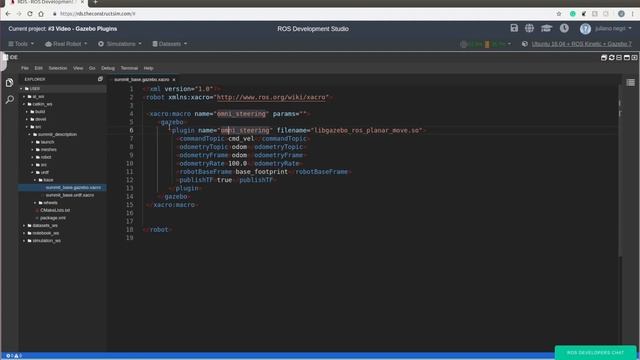Click the cube icon beside Ubuntu link
Screen dimensions: 640x360
(x=525, y=44)
